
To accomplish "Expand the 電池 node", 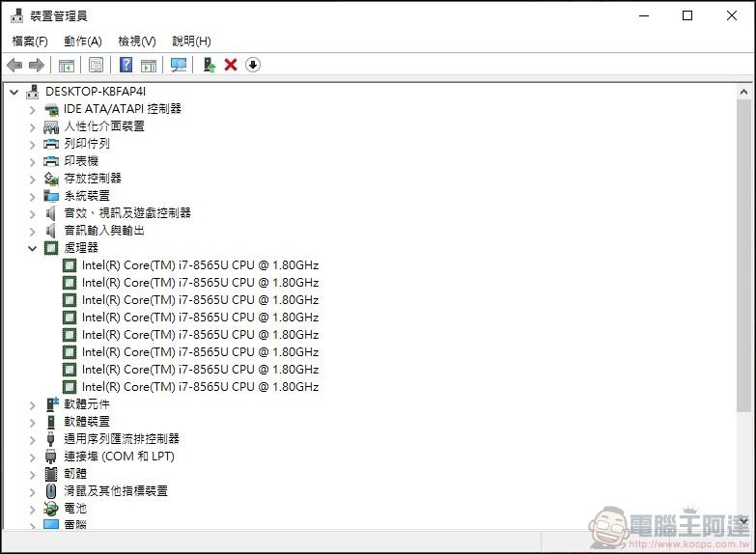I will (x=32, y=510).
